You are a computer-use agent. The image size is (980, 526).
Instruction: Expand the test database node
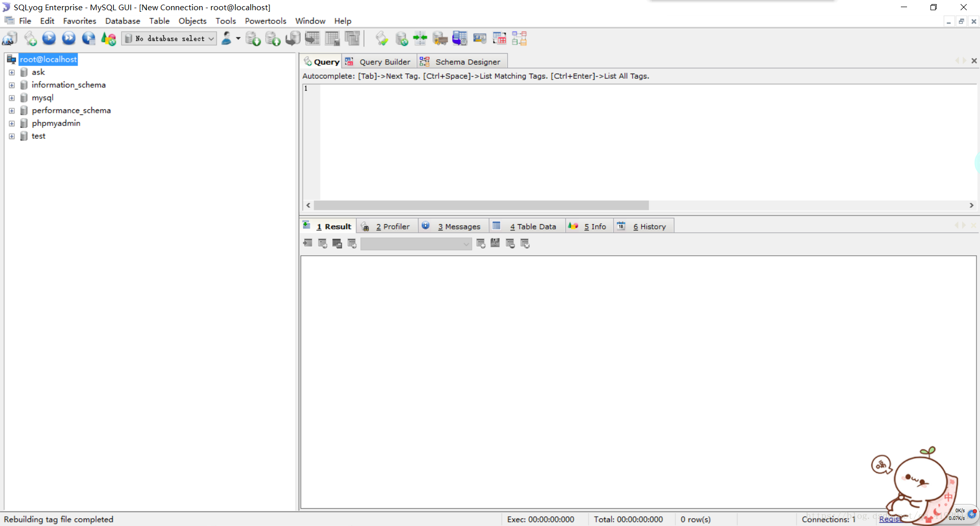coord(12,136)
